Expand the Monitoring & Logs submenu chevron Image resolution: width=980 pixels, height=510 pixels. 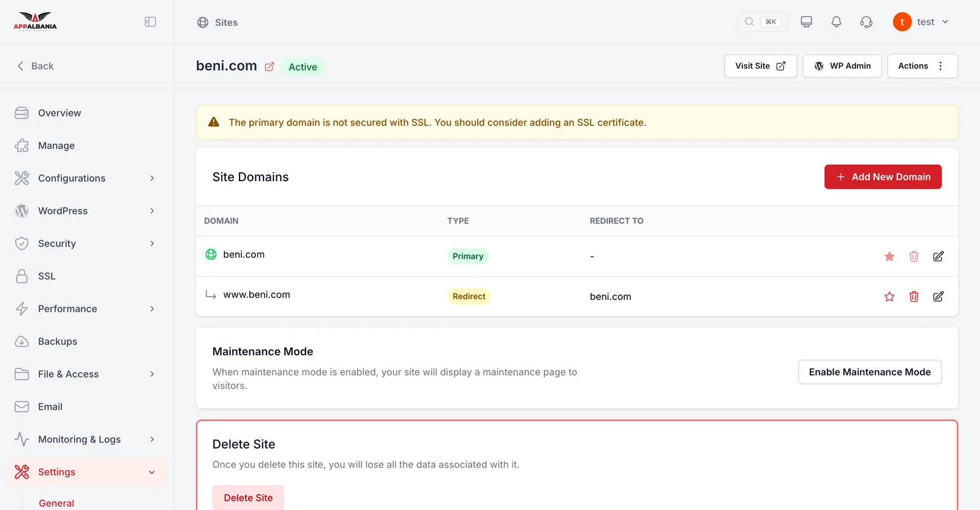pyautogui.click(x=152, y=440)
